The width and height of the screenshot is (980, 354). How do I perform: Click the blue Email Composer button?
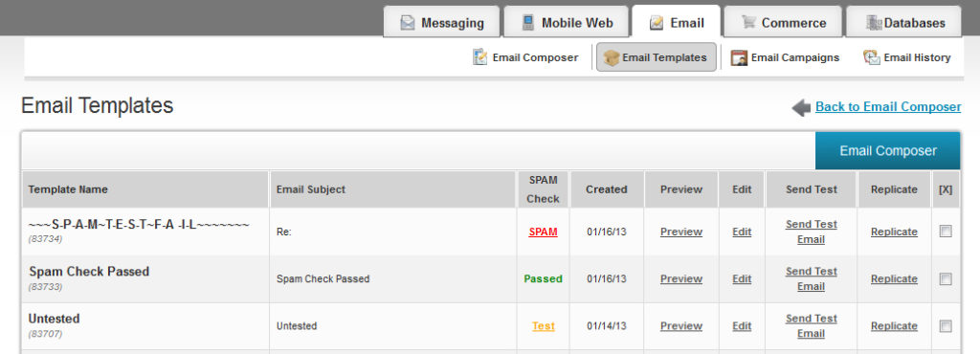887,150
